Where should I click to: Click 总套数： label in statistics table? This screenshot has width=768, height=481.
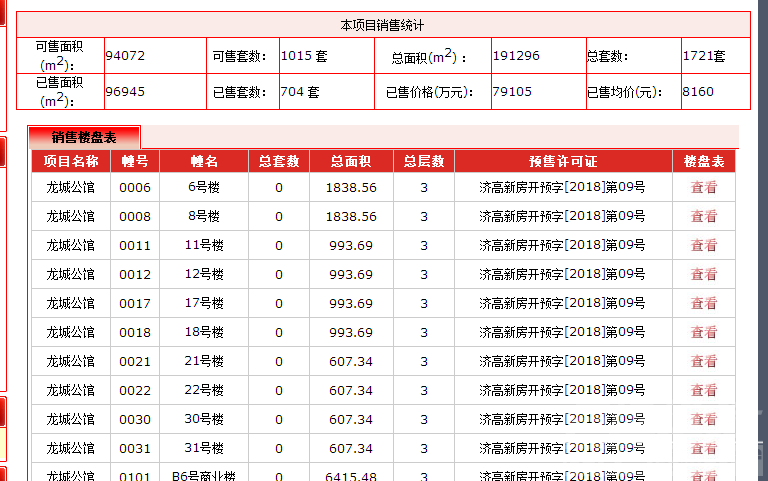(x=607, y=56)
